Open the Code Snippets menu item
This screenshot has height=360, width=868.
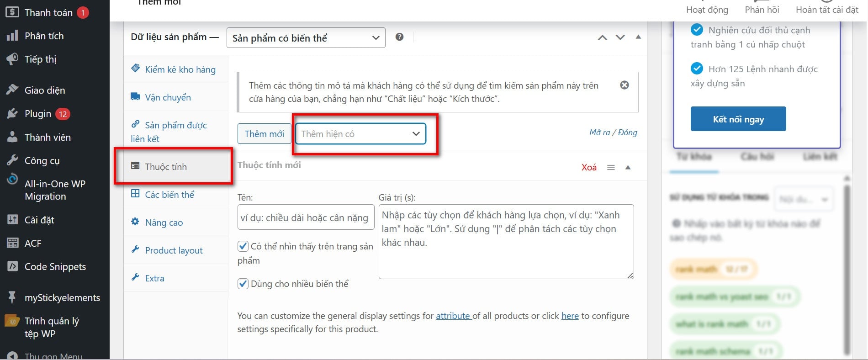click(x=55, y=266)
